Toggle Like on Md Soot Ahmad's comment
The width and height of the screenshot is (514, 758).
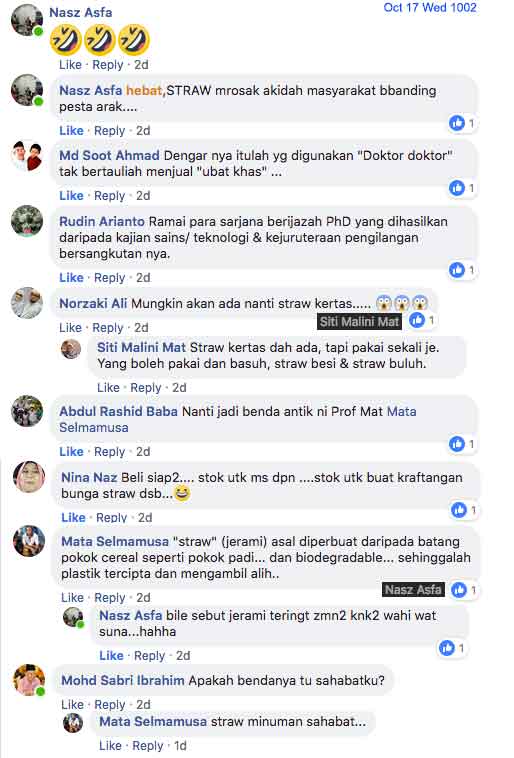point(71,196)
